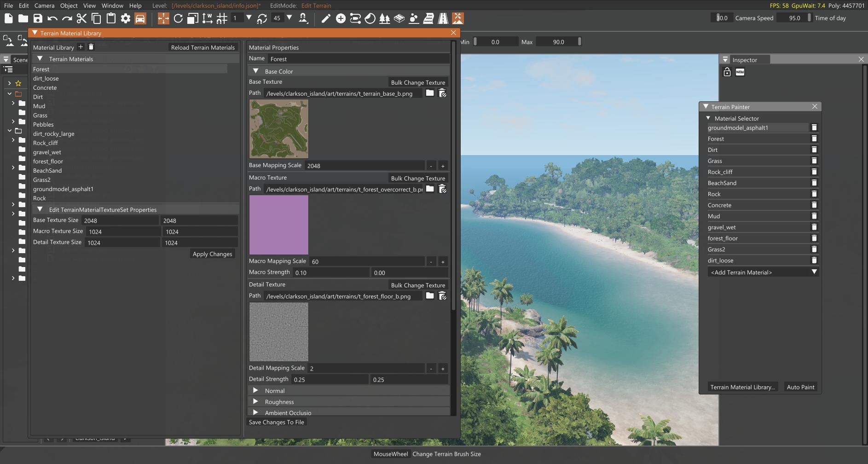Delete material via Material Library trash icon

click(x=91, y=47)
